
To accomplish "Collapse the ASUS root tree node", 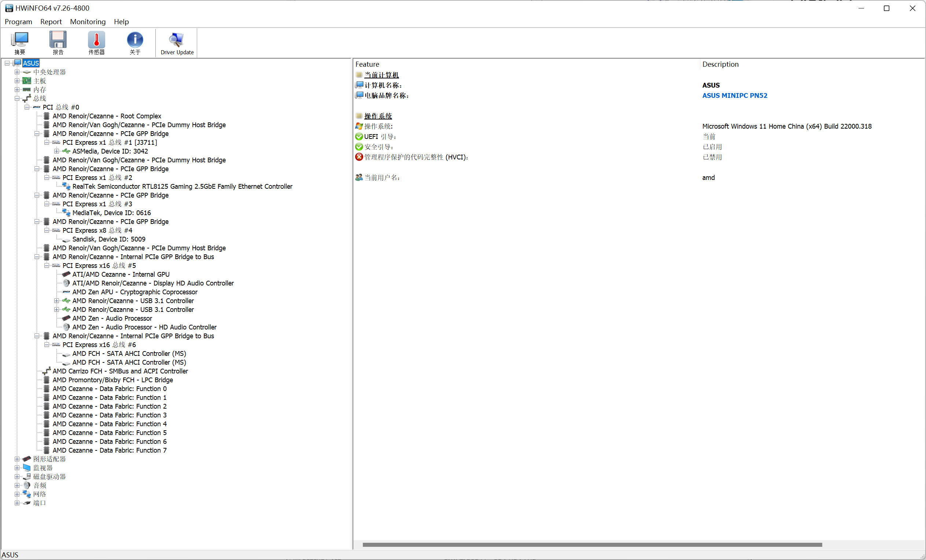I will click(7, 63).
